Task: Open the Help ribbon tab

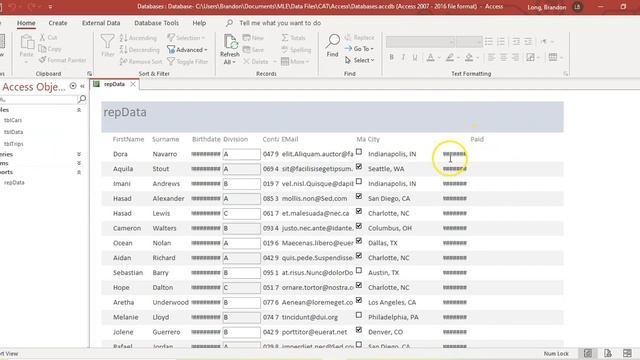Action: click(x=199, y=23)
